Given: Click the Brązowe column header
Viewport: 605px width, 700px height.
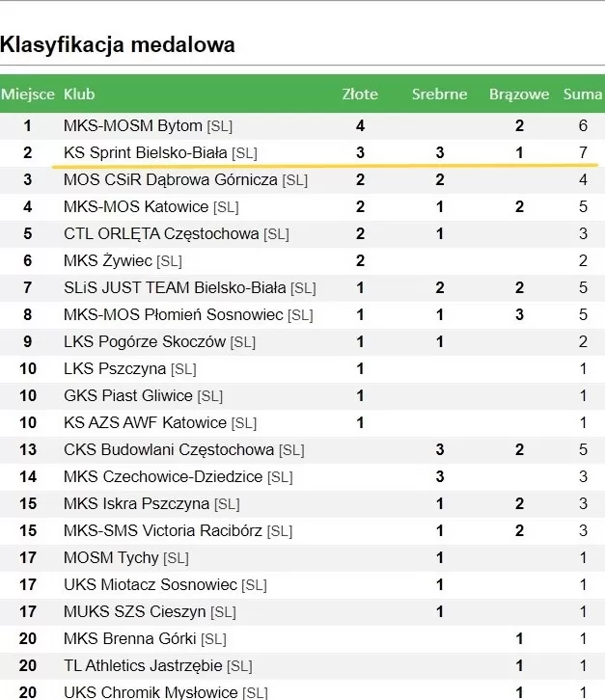Looking at the screenshot, I should [x=519, y=94].
